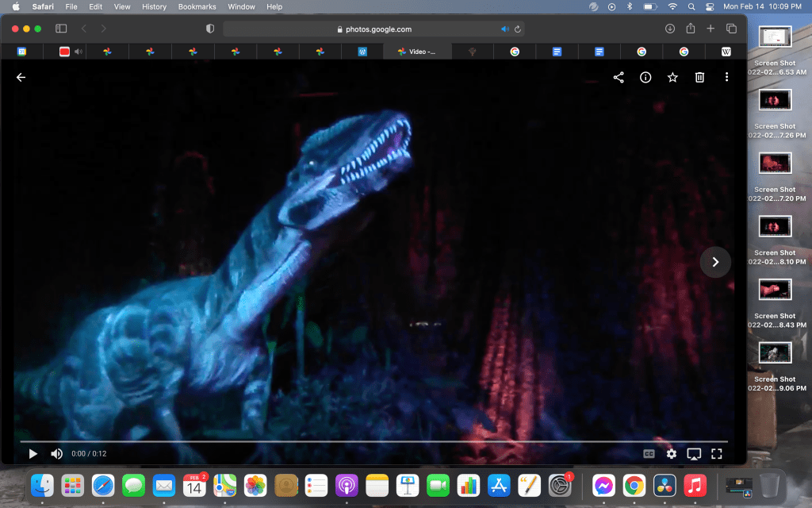The height and width of the screenshot is (508, 812).
Task: Open the Wi-Fi status menu
Action: pos(672,6)
